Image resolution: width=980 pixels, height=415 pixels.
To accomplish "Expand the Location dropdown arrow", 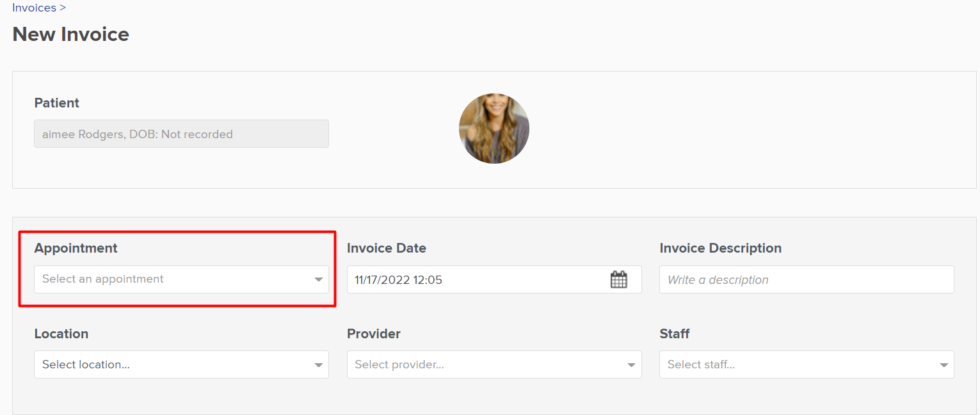I will click(x=318, y=365).
